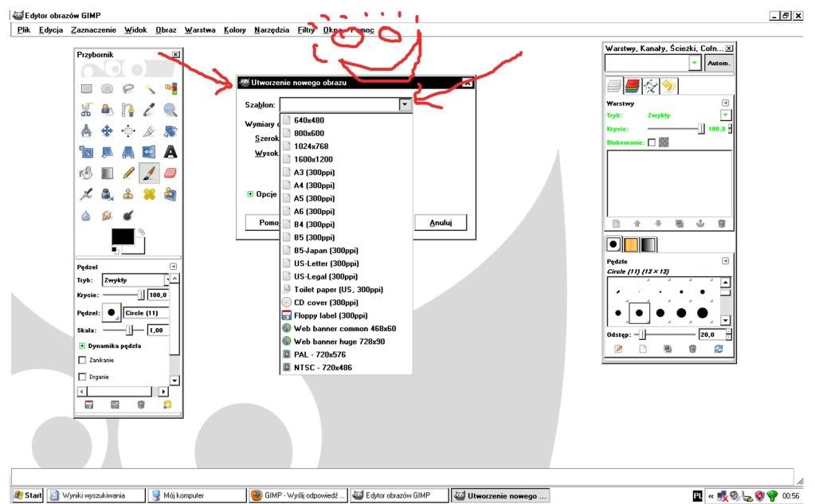Switch to the Channels tab
This screenshot has height=504, width=815.
(633, 85)
